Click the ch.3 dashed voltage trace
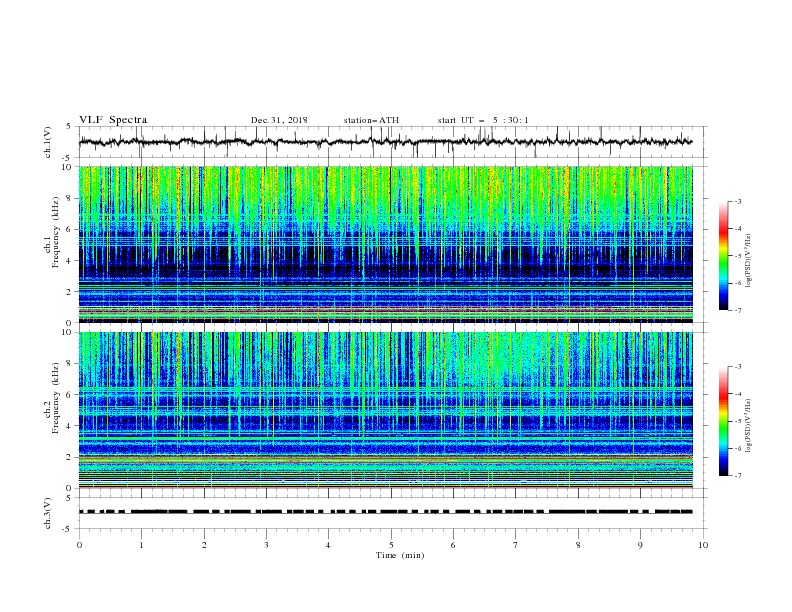Viewport: 792px width, 612px height. coord(386,512)
